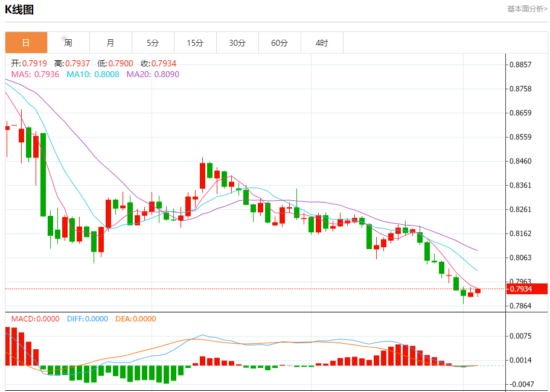Open the 15分 interval tab
Viewport: 550px width, 392px height.
pyautogui.click(x=196, y=43)
